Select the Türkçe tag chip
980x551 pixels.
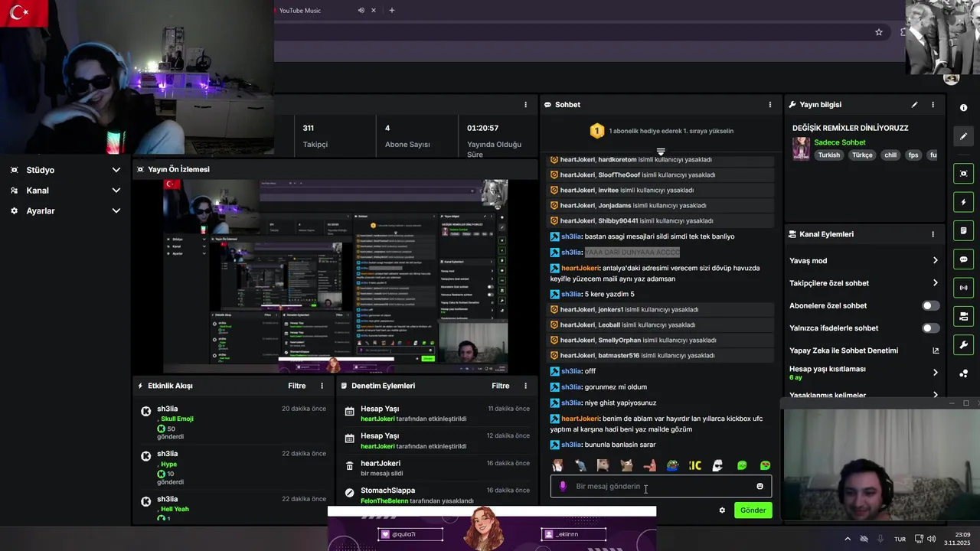(862, 155)
